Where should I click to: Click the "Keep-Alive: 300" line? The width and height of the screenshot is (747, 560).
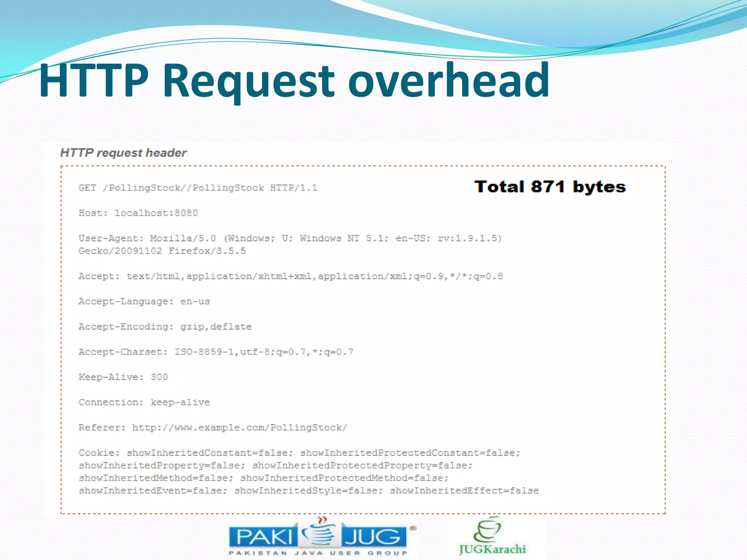point(123,377)
